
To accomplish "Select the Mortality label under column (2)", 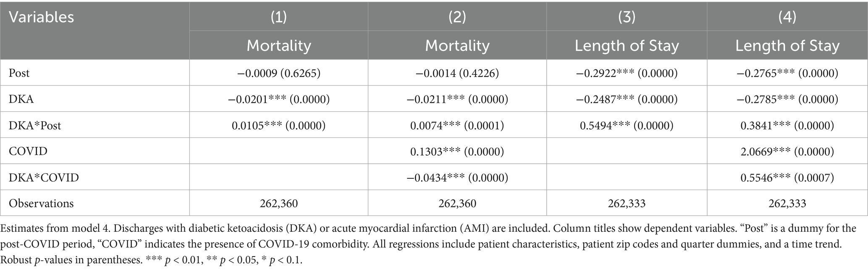I will 457,45.
